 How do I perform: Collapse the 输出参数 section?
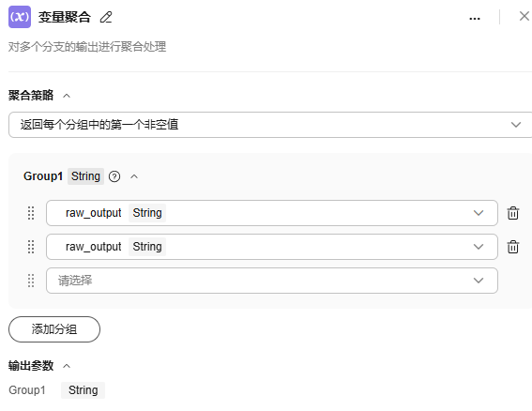(x=67, y=366)
